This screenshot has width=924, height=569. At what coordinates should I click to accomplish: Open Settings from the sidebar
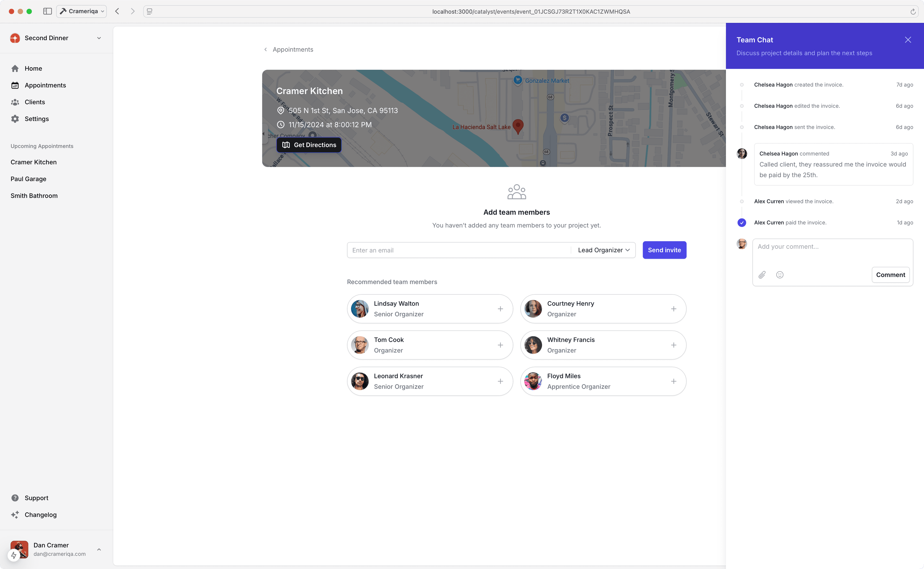[x=37, y=119]
